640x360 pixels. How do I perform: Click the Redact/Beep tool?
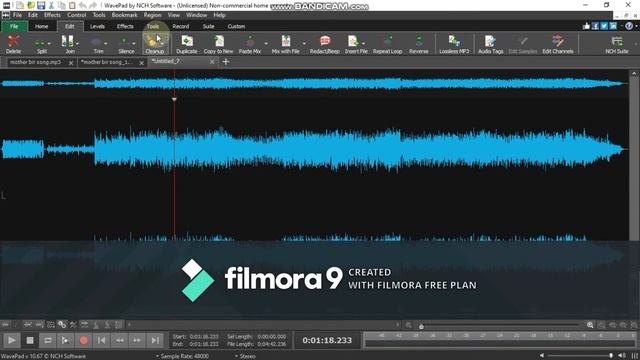click(x=324, y=44)
